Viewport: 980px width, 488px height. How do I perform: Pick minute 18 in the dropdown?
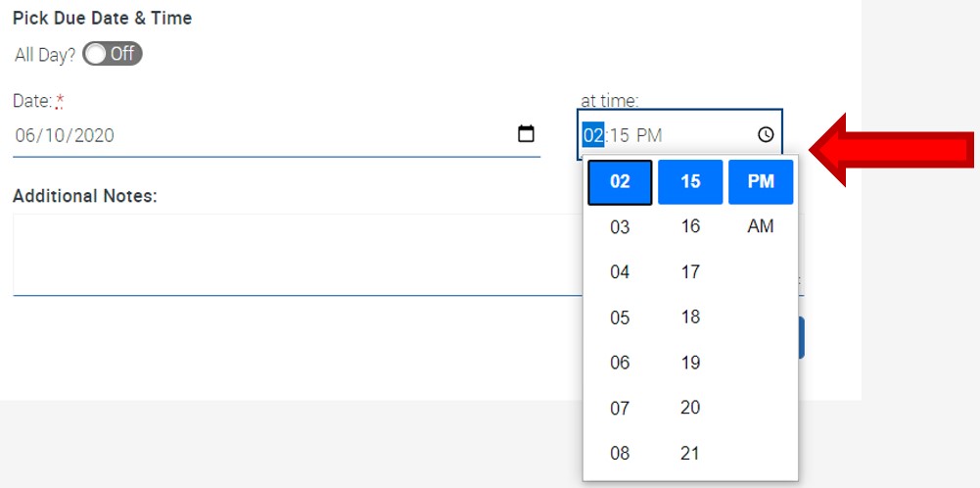690,317
